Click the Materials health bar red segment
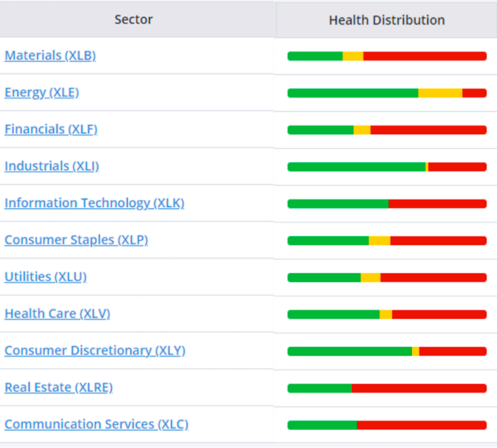 click(x=425, y=56)
